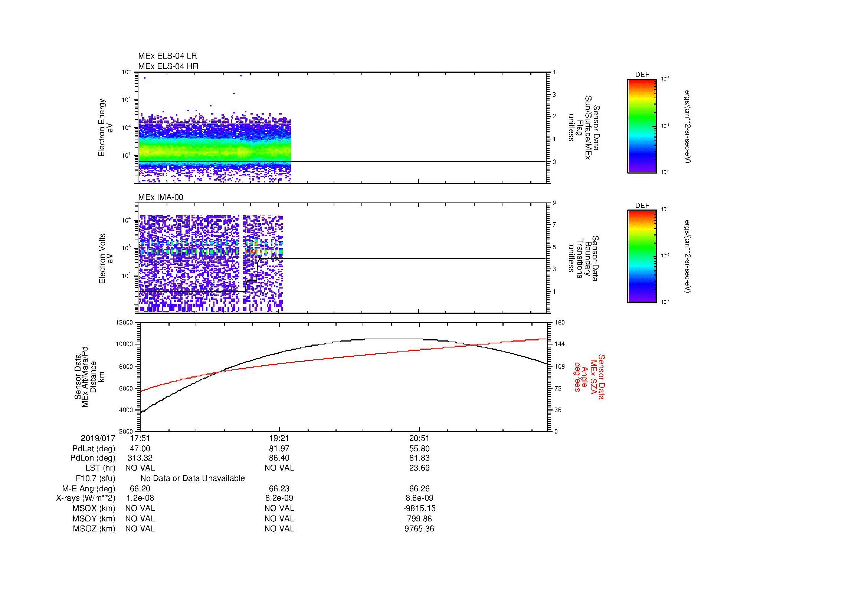868x613 pixels.
Task: Click MSOZ value 9765.36
Action: point(419,529)
